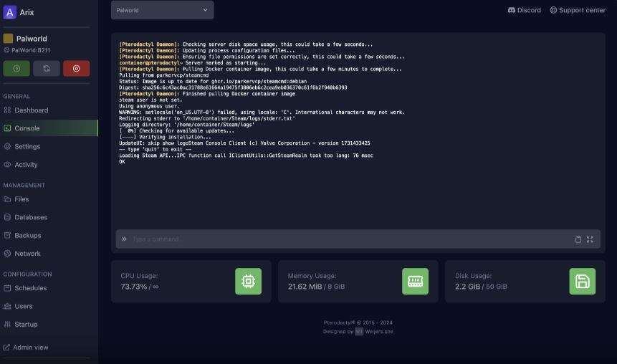Go to the Settings sidebar page

click(x=27, y=146)
